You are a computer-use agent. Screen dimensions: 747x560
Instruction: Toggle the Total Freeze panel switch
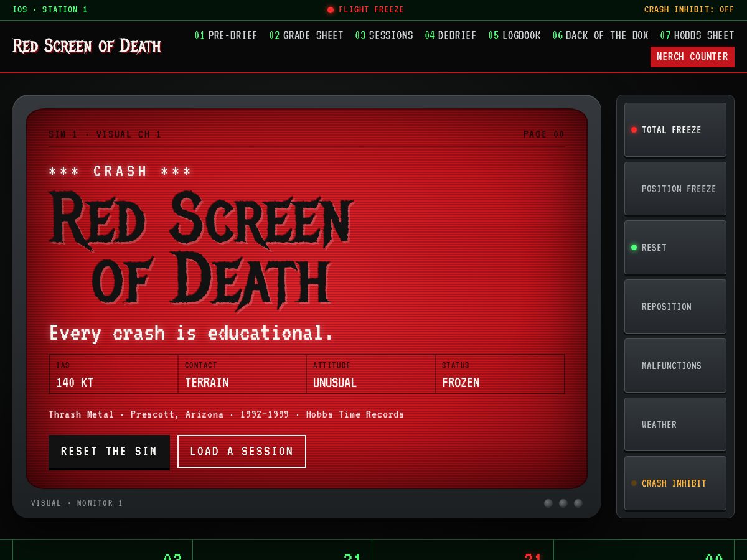click(675, 130)
